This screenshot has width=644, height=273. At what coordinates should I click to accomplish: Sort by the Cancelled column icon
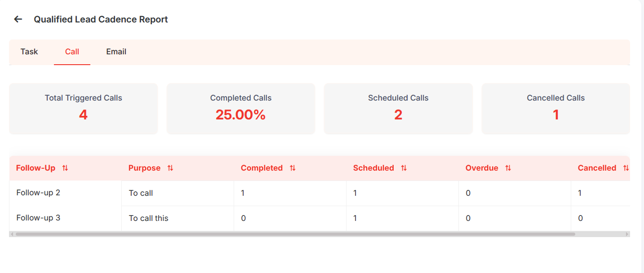click(626, 168)
